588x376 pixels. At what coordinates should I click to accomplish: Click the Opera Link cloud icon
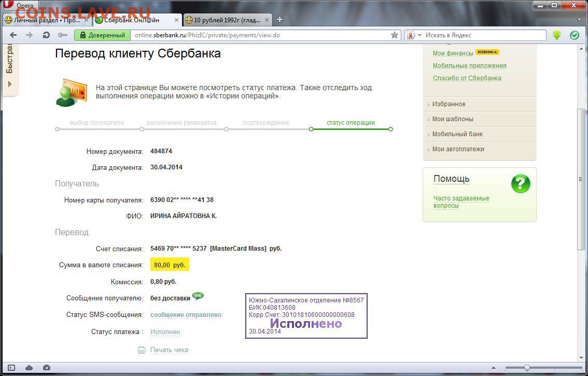tap(29, 368)
